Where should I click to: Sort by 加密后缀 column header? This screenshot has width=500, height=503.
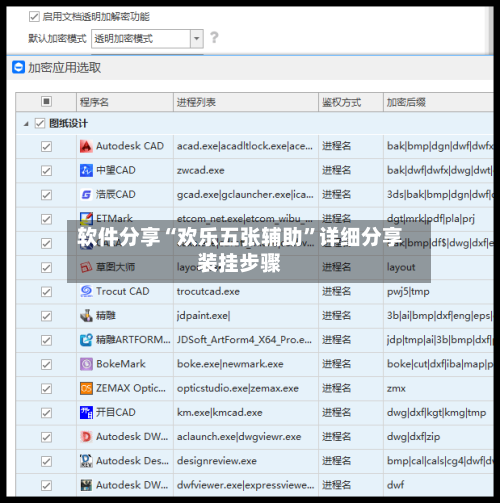pos(438,102)
